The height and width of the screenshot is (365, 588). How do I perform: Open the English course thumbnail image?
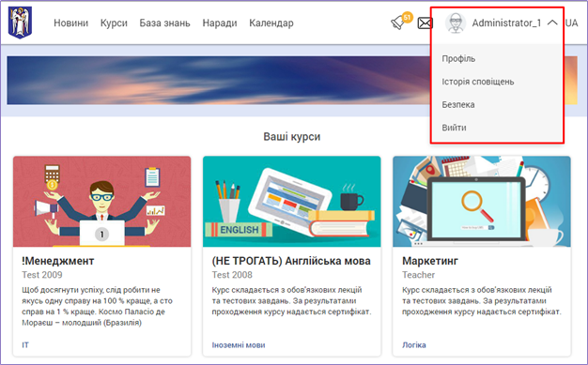292,202
